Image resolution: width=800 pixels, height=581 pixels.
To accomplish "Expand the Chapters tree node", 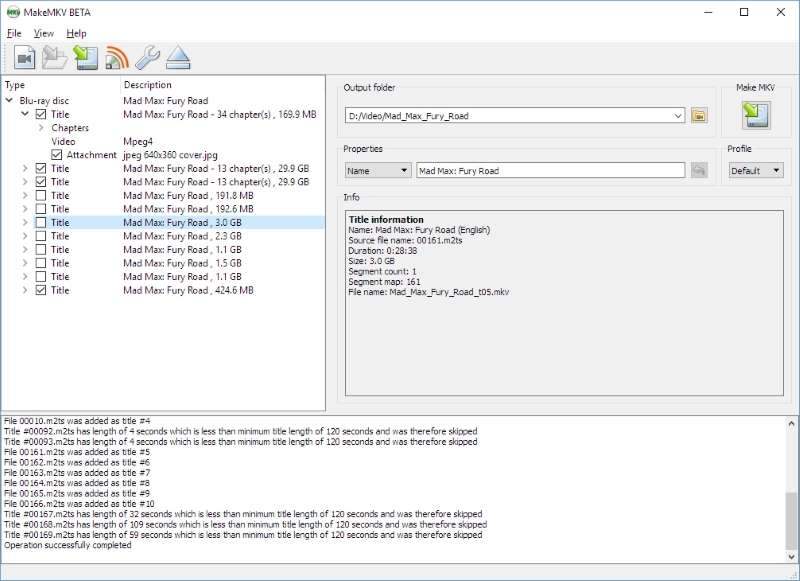I will pyautogui.click(x=42, y=128).
